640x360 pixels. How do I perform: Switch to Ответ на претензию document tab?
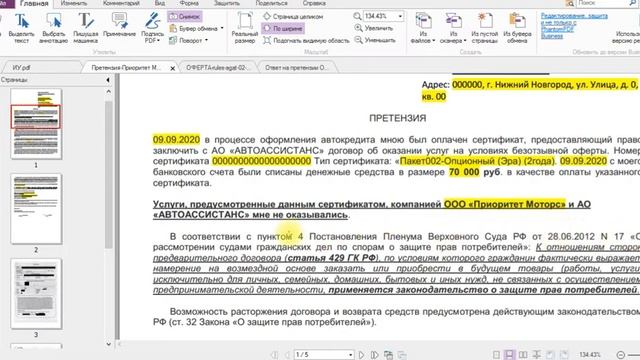pyautogui.click(x=296, y=67)
